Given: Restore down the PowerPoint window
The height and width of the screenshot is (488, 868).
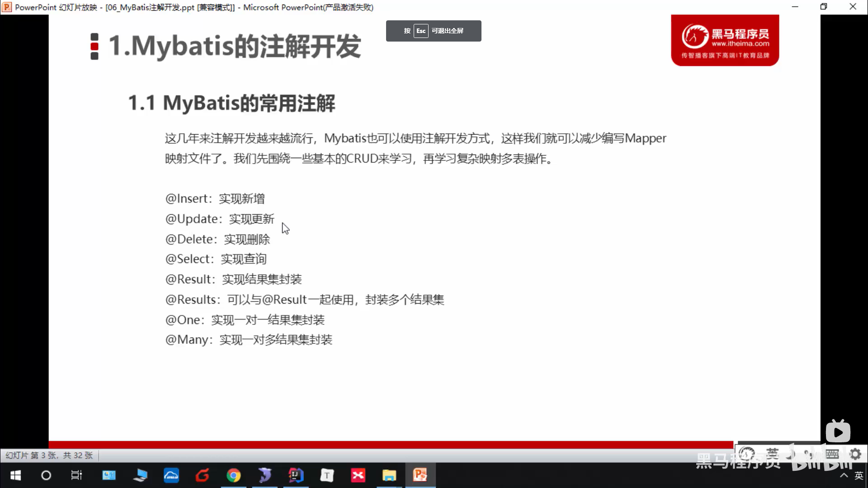Looking at the screenshot, I should point(824,7).
